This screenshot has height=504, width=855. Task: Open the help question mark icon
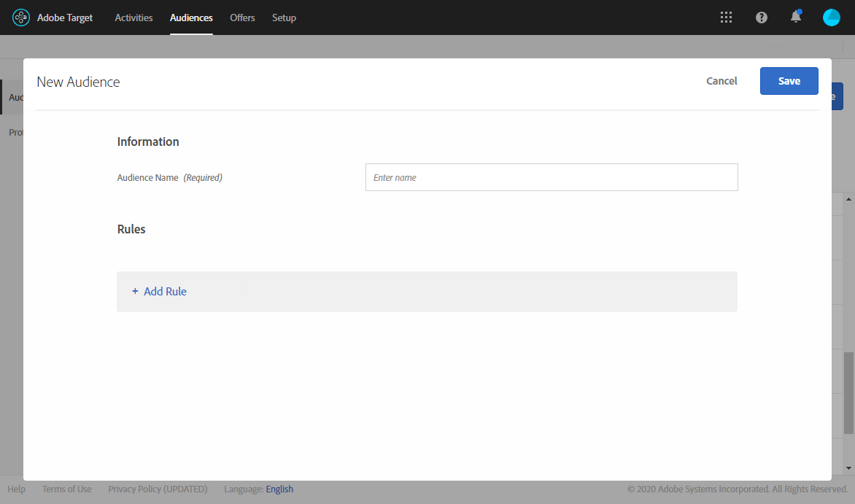pyautogui.click(x=761, y=18)
